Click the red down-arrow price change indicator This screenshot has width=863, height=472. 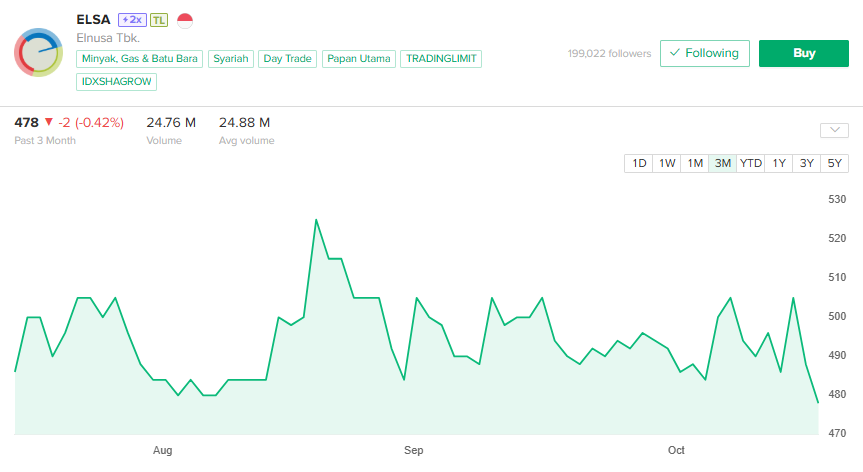(x=48, y=123)
